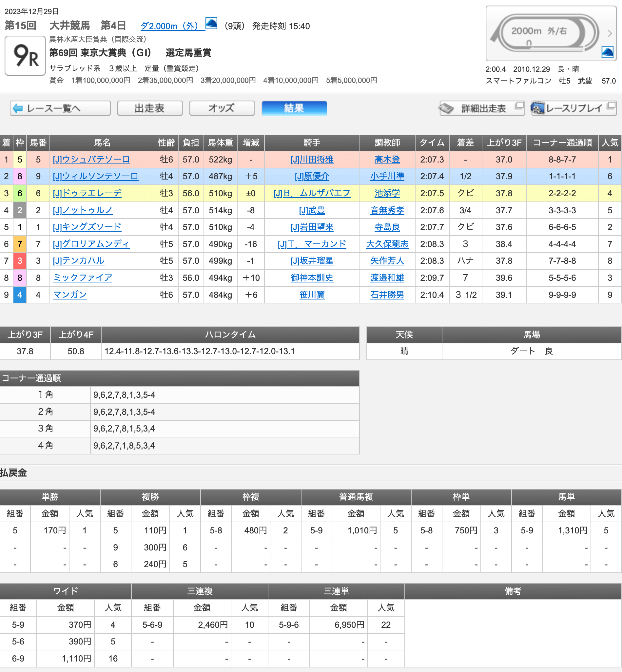Click the record holder name スマートファルコン
Viewport: 622px width, 672px height.
(x=518, y=81)
